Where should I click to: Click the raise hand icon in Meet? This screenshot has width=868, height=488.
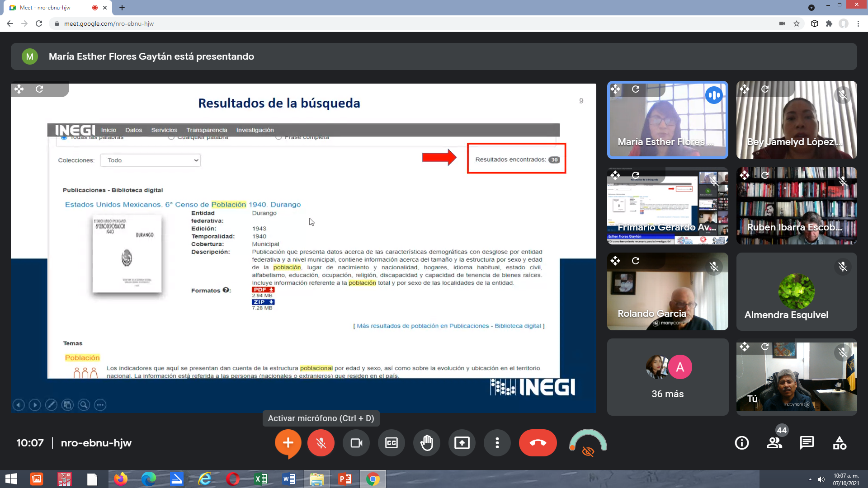click(426, 443)
